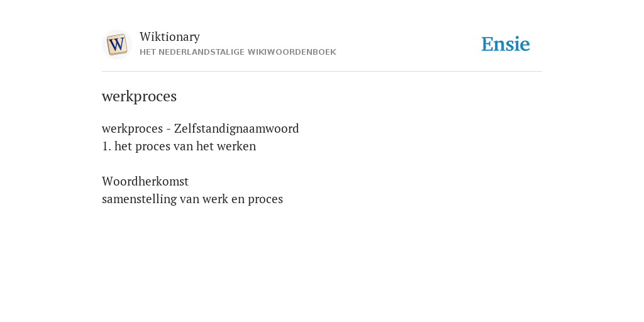
Task: Click the word 'WIKIWOORDENBOEK' in the subtitle
Action: coord(292,52)
